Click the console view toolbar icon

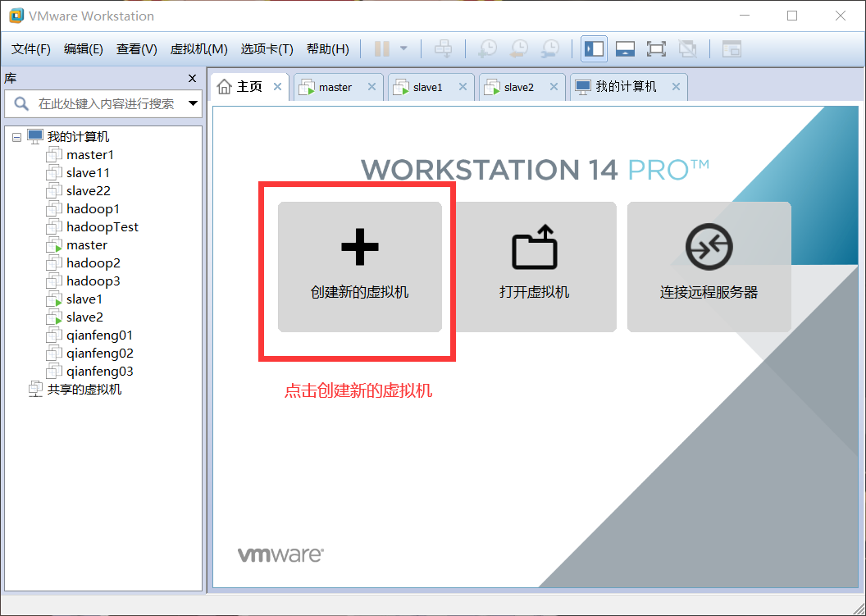pos(732,48)
